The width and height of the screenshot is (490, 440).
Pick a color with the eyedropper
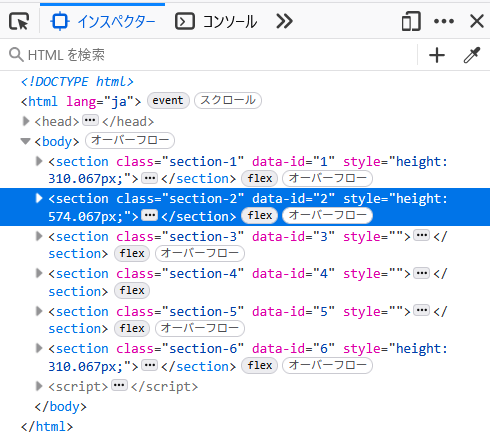472,55
